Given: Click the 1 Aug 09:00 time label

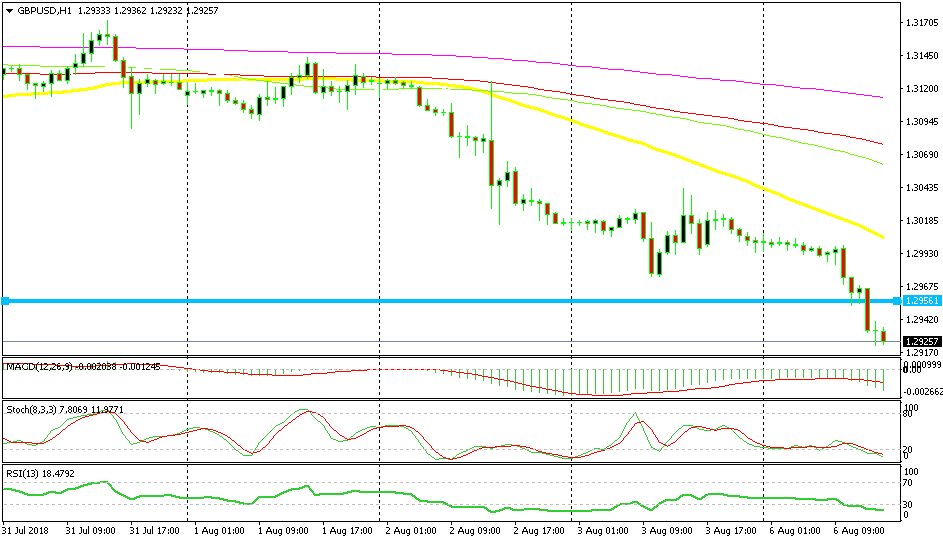Looking at the screenshot, I should pos(283,531).
